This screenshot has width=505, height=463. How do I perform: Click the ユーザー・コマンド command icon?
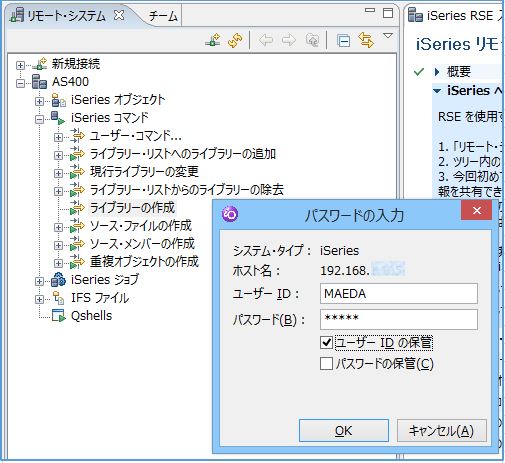point(77,136)
